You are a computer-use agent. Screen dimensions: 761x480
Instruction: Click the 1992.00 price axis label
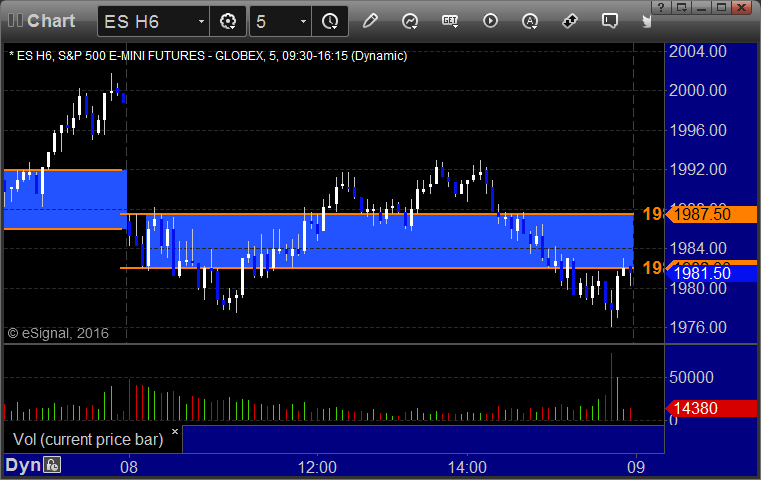pos(697,169)
